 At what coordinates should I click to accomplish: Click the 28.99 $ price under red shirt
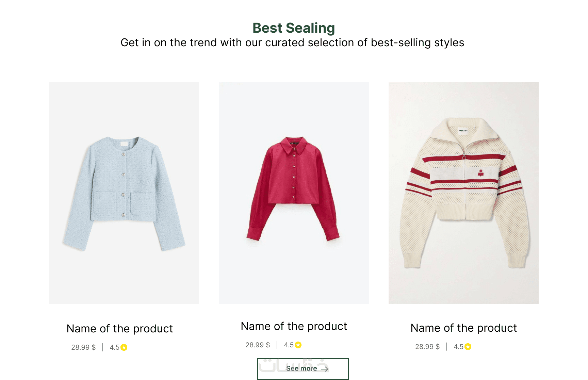pos(258,345)
